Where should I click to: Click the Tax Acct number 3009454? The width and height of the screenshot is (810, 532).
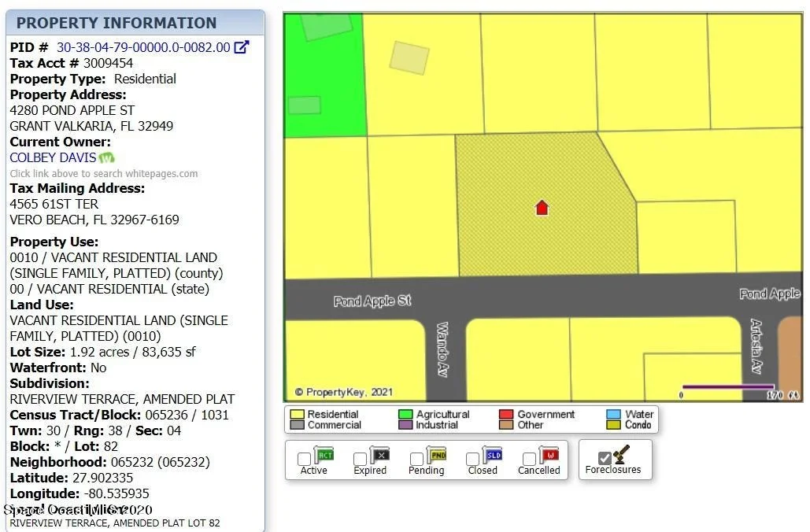[108, 63]
